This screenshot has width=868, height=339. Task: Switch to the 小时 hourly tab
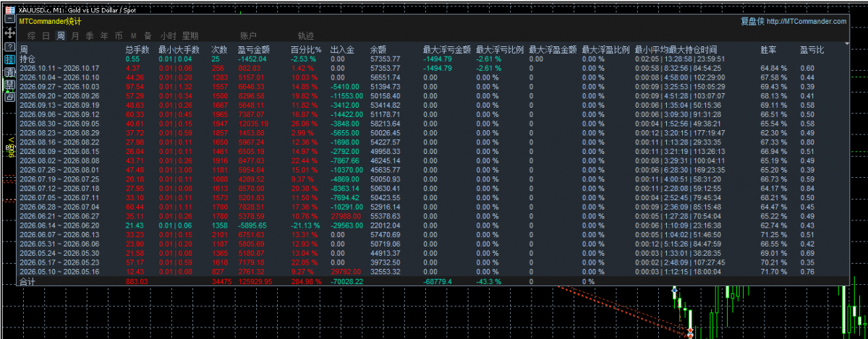pyautogui.click(x=168, y=35)
